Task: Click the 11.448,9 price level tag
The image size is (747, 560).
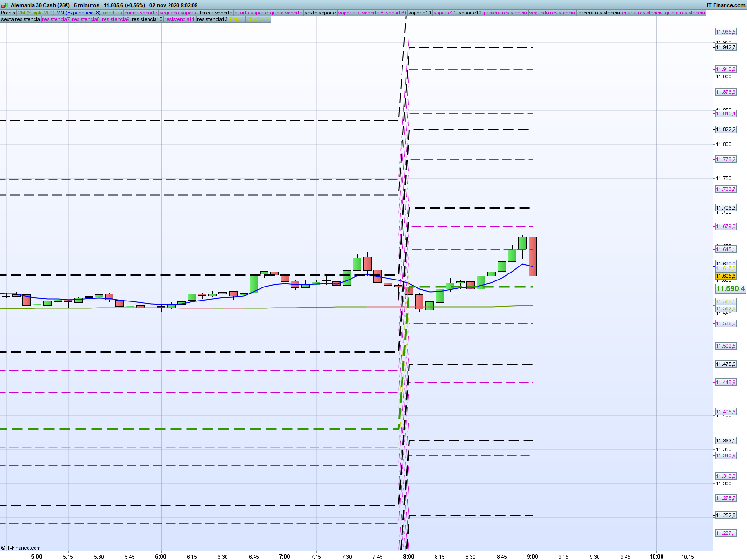Action: point(726,382)
